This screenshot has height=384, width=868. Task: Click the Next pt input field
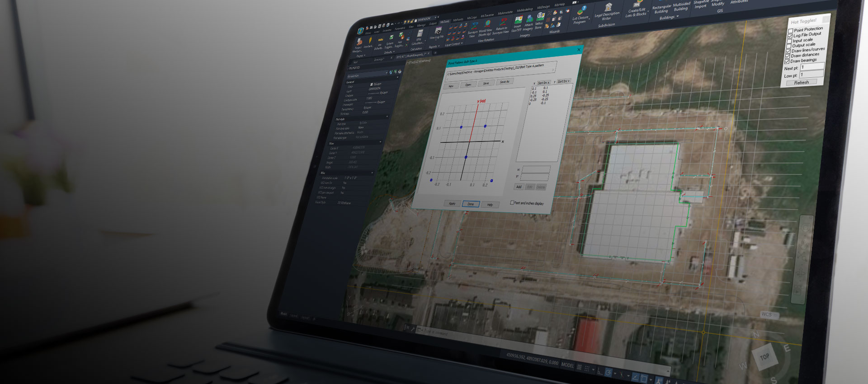click(811, 67)
